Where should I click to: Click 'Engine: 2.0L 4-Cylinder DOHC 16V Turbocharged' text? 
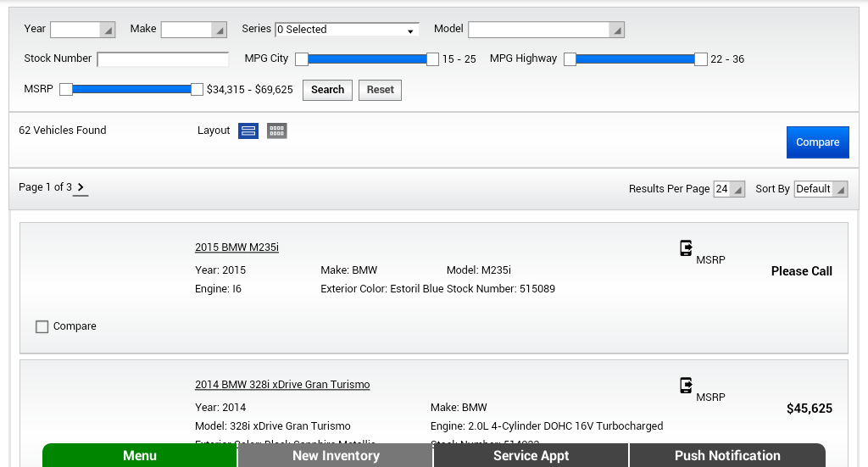pyautogui.click(x=547, y=426)
